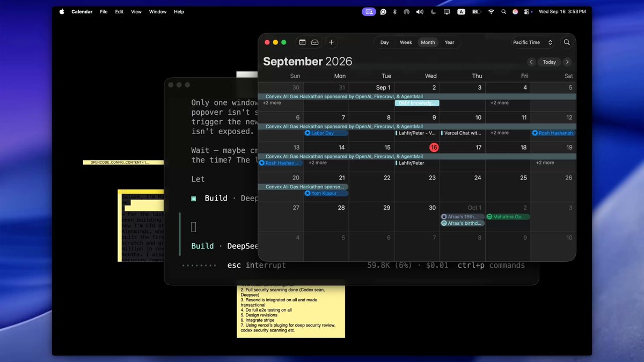This screenshot has height=362, width=644.
Task: Open Control Center icon in menu bar
Action: (x=528, y=12)
